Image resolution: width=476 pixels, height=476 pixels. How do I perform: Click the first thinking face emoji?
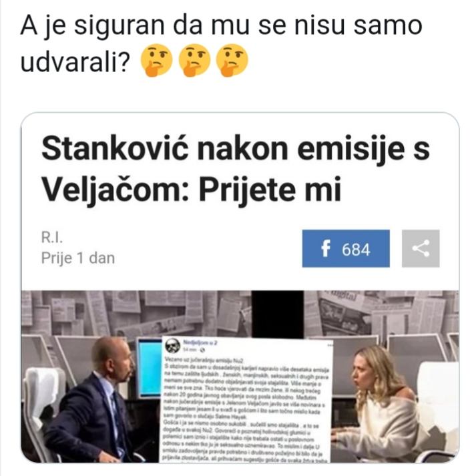(156, 60)
